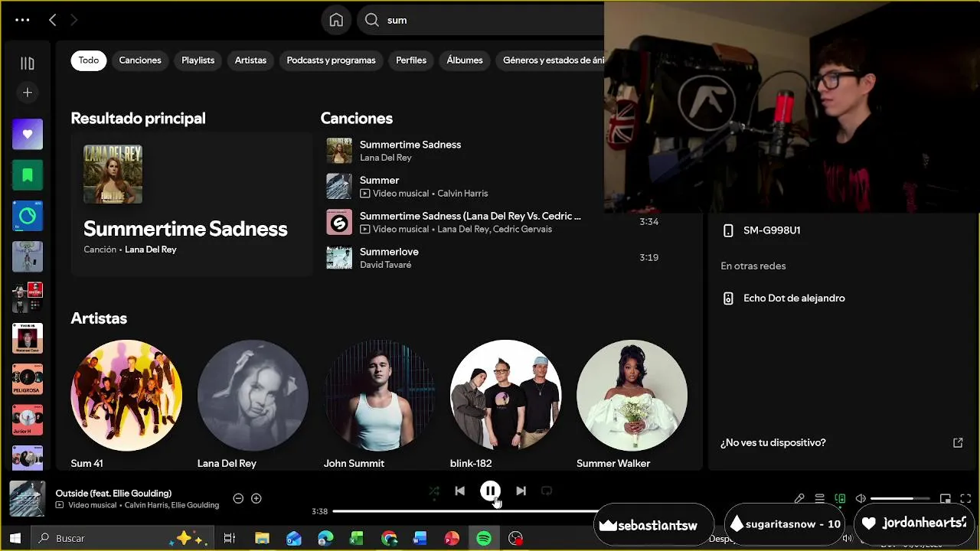Open the three-dots app menu
The height and width of the screenshot is (551, 980).
pyautogui.click(x=22, y=20)
